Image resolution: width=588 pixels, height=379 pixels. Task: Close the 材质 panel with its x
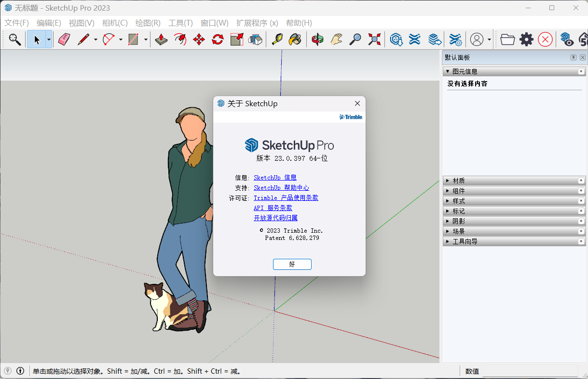click(581, 181)
